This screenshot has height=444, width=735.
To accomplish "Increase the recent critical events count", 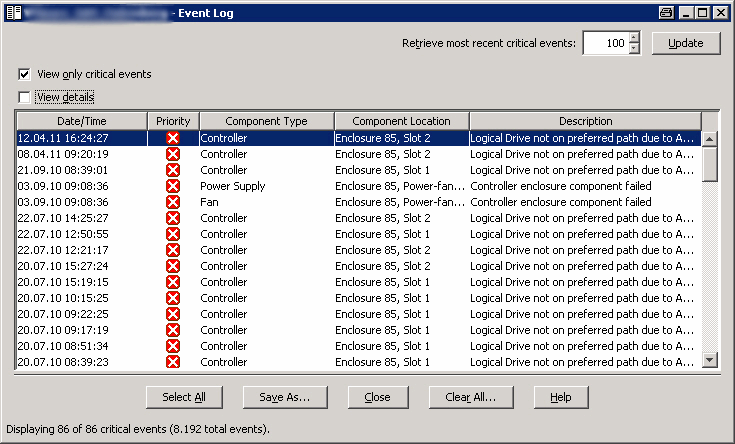I will click(634, 38).
